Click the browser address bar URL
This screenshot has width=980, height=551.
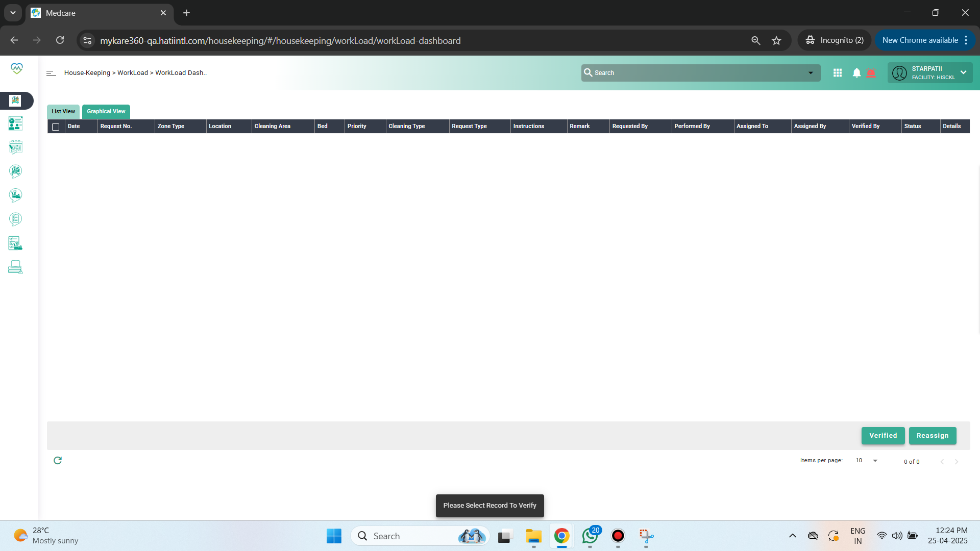coord(280,40)
